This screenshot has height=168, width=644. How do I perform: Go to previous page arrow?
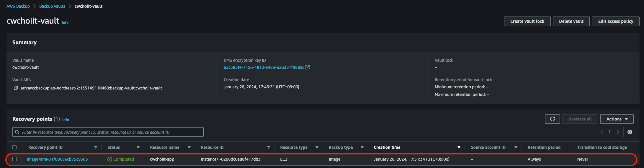[x=601, y=132]
